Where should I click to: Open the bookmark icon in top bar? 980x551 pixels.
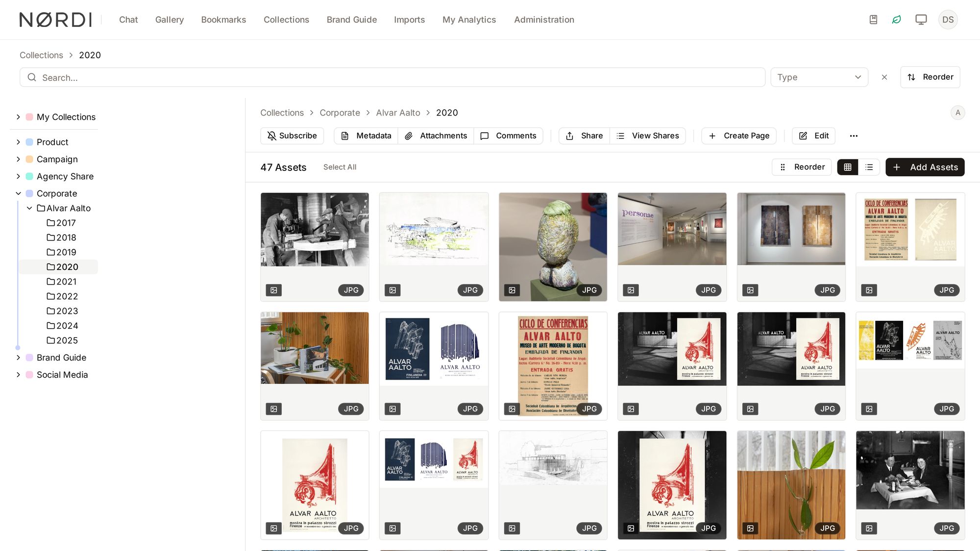[873, 20]
